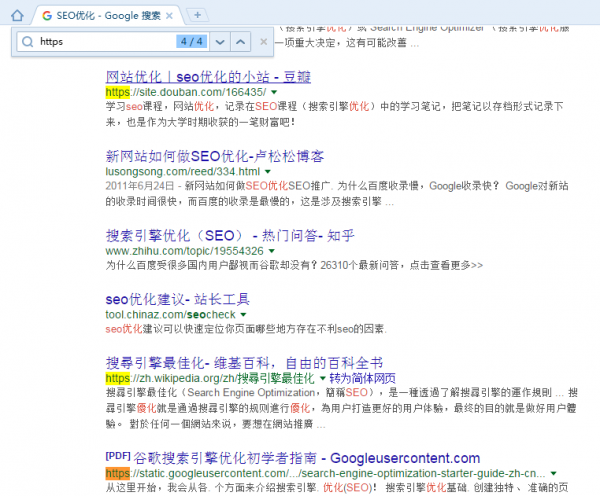The width and height of the screenshot is (600, 496).
Task: Click the browser home icon
Action: (x=15, y=15)
